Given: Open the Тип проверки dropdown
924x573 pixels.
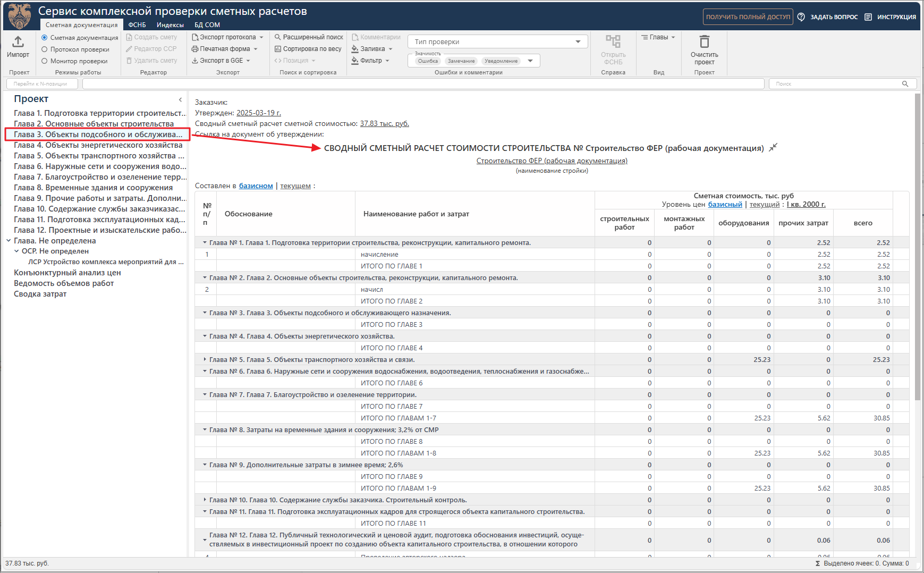Looking at the screenshot, I should click(578, 42).
